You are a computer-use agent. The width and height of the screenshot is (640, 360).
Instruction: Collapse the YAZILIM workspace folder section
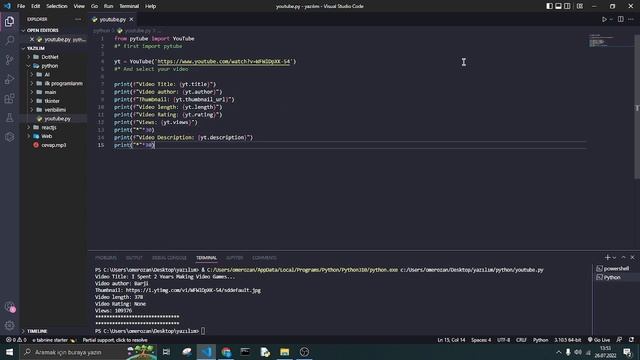36,48
